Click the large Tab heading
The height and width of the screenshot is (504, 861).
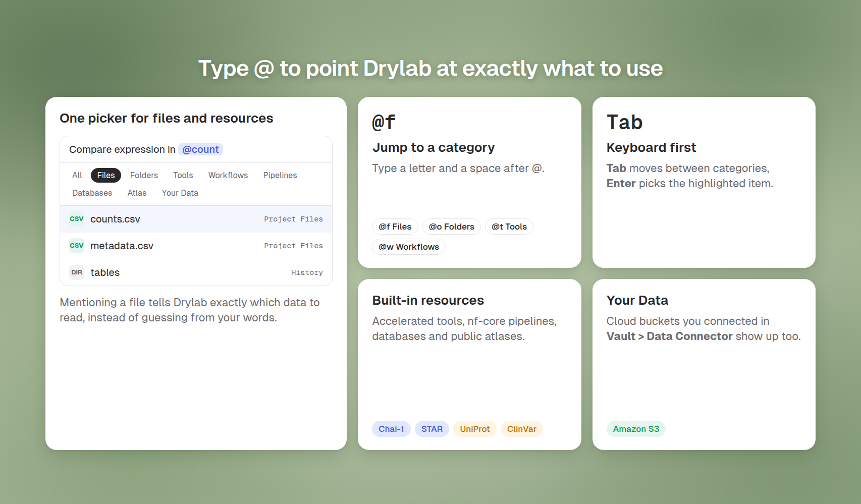[x=624, y=122]
